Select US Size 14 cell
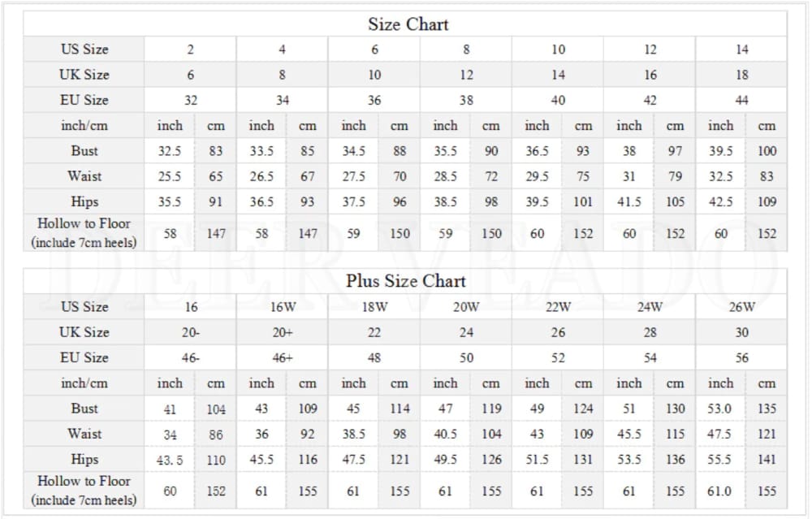Image resolution: width=812 pixels, height=519 pixels. [741, 50]
